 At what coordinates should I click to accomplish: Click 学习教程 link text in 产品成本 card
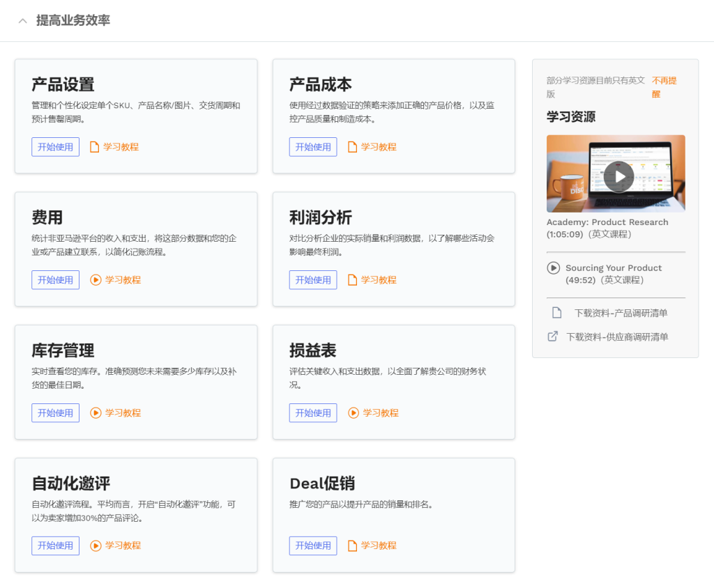point(379,146)
